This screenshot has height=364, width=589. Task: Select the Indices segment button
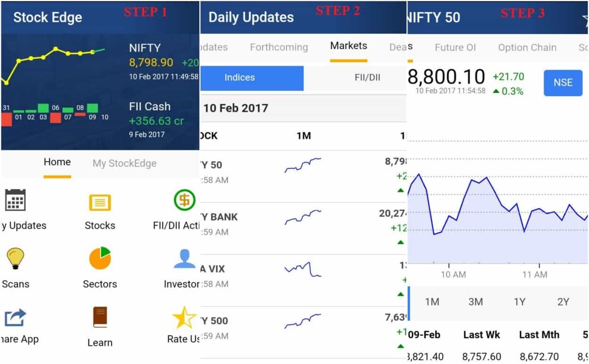[252, 78]
